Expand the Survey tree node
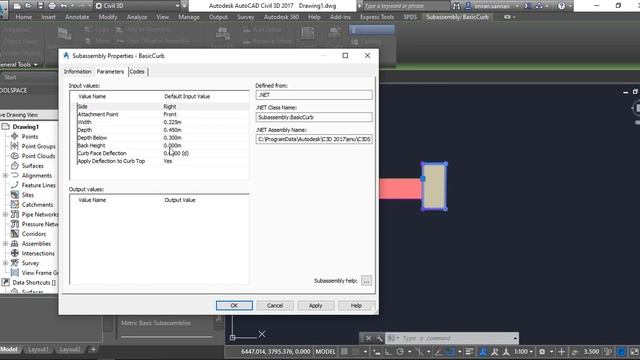Screen dimensions: 640x360 click(x=5, y=263)
